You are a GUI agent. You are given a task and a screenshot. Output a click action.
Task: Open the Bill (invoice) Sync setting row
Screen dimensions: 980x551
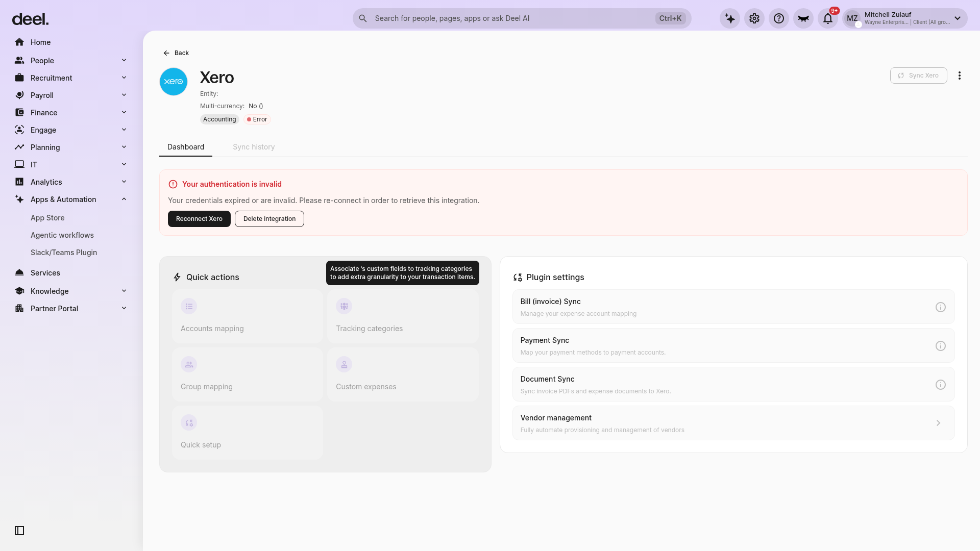click(x=733, y=307)
